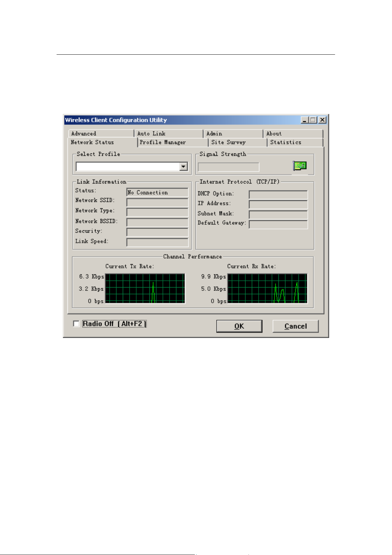The width and height of the screenshot is (392, 555).
Task: Open the Select Profile combo box field
Action: point(132,167)
